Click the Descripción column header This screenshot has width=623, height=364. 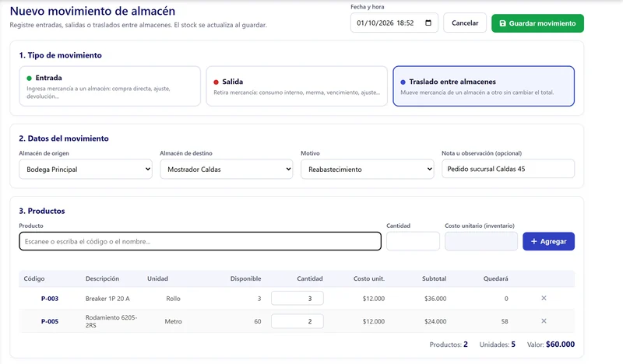(102, 278)
